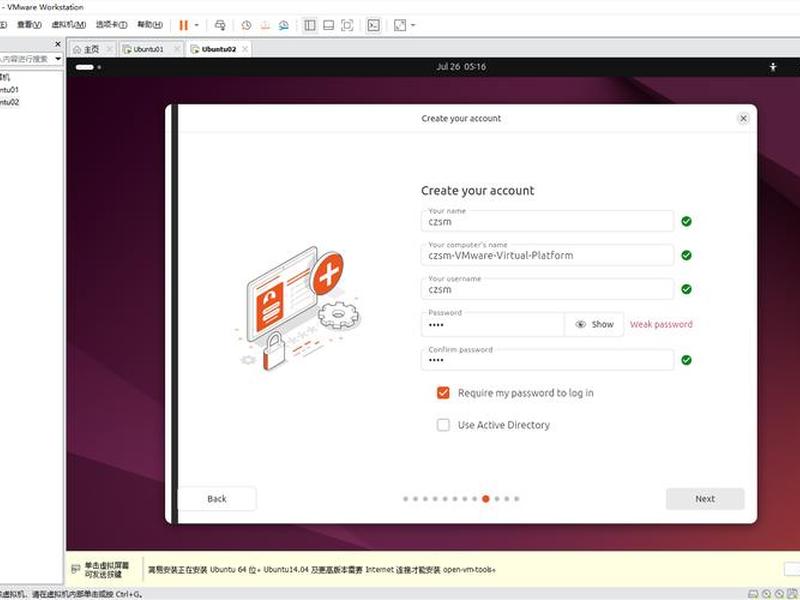The image size is (800, 600).
Task: Click the 单击虚拟屏幕 hint icon in bottom bar
Action: click(76, 569)
